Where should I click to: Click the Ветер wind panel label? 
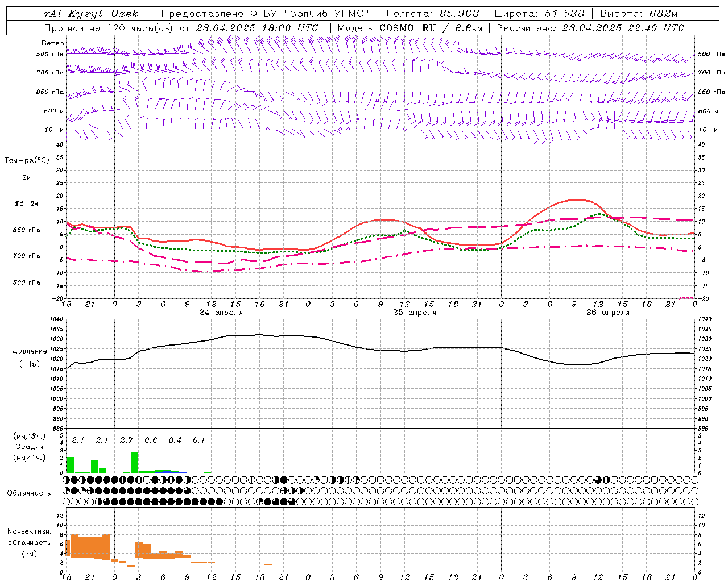tap(52, 43)
